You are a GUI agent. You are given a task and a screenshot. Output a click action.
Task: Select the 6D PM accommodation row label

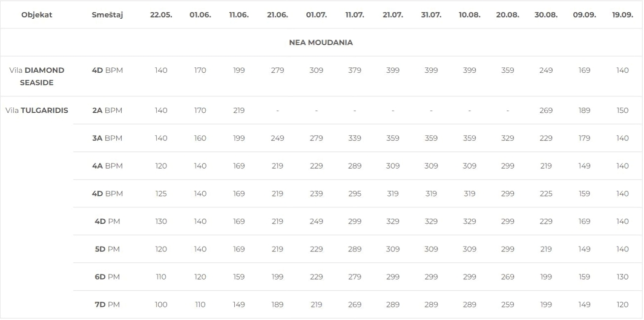point(107,277)
